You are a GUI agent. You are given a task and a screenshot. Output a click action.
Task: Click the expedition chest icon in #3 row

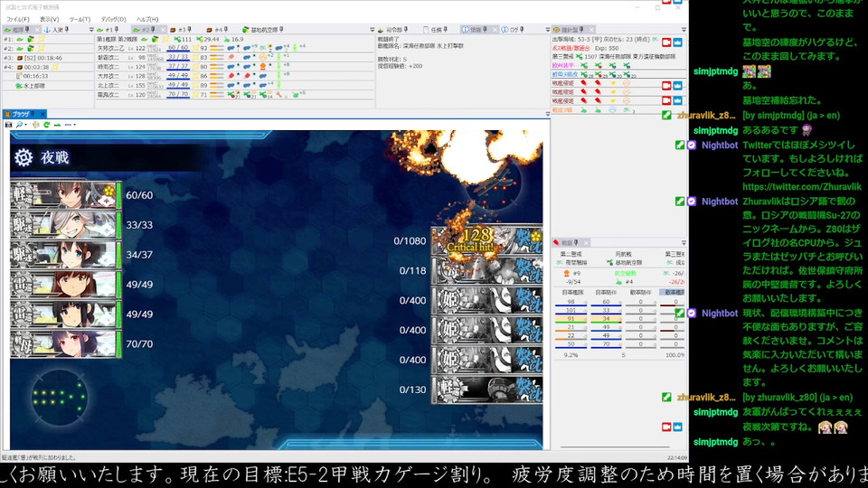tap(20, 58)
